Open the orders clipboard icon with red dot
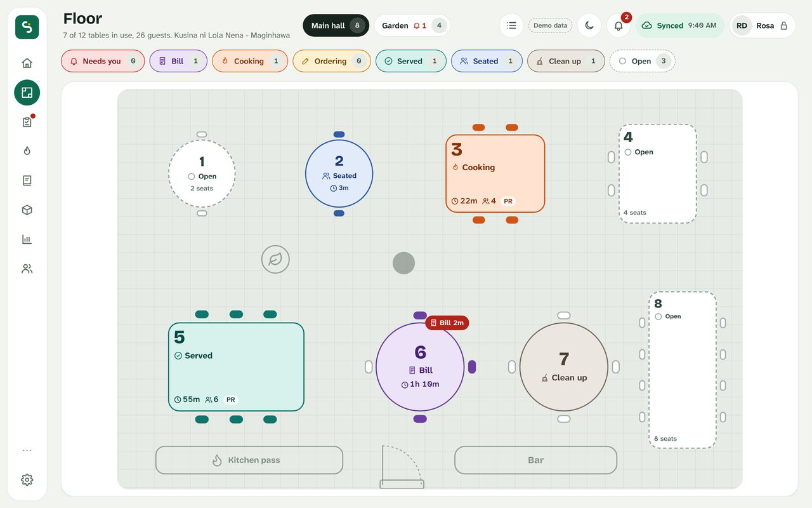 [x=27, y=122]
